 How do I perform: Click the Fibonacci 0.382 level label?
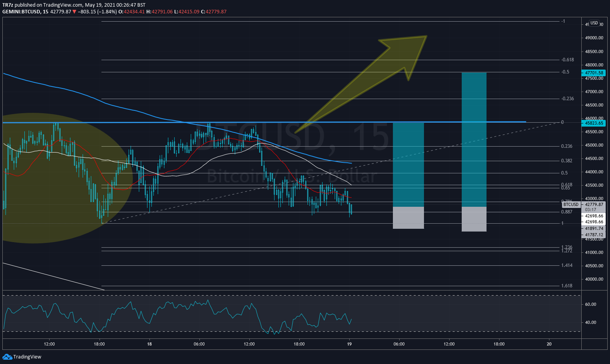click(x=567, y=161)
